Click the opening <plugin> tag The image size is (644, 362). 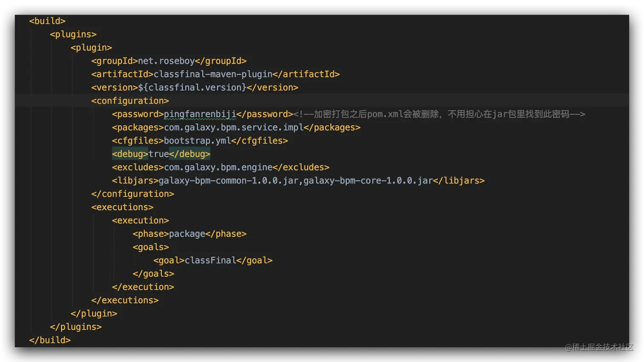click(x=92, y=47)
